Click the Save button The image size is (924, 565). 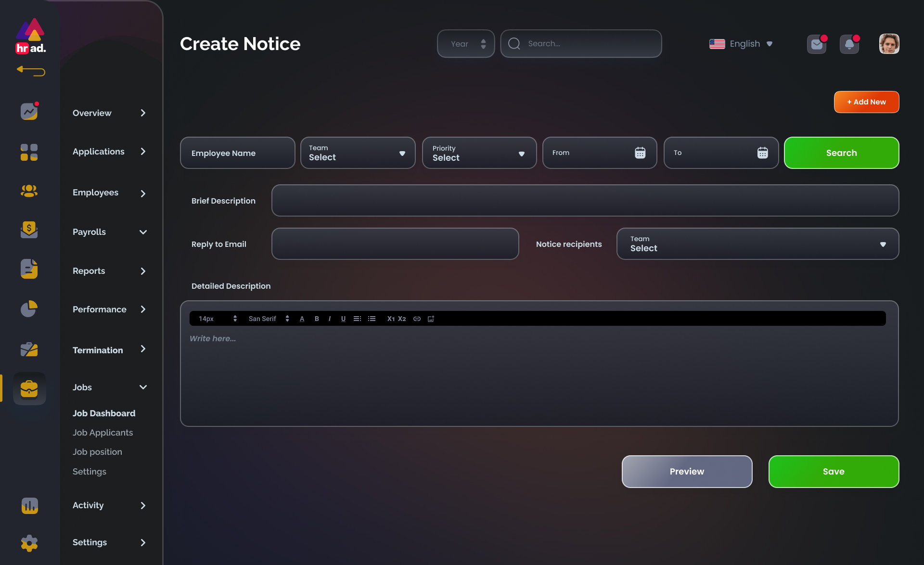click(x=833, y=472)
